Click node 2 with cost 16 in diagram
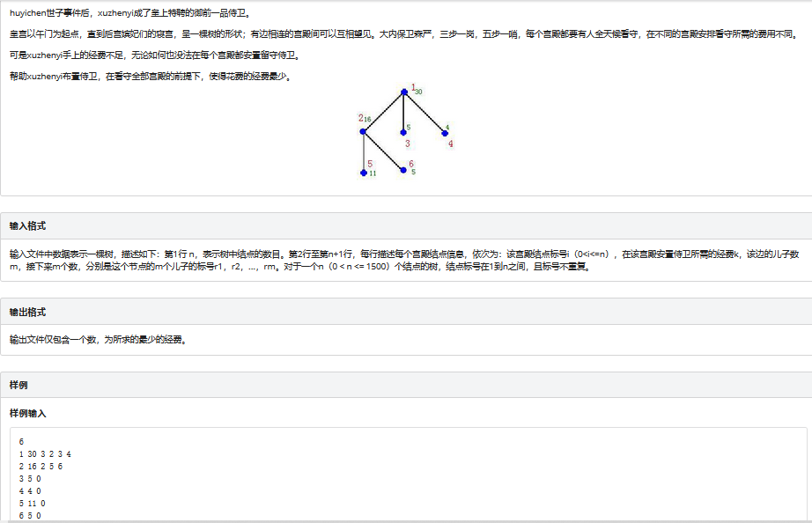Screen dimensions: 812x523 pos(363,131)
